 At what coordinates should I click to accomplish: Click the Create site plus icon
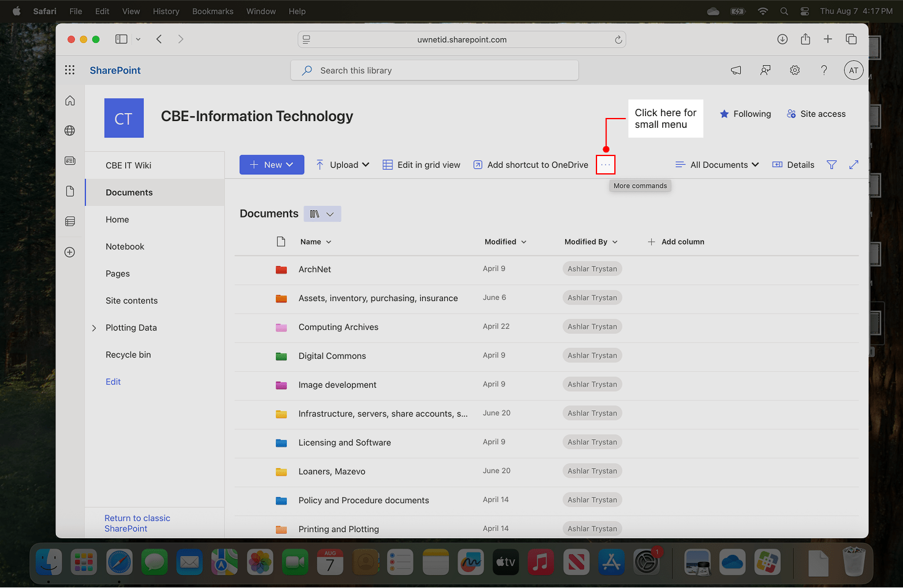coord(70,252)
